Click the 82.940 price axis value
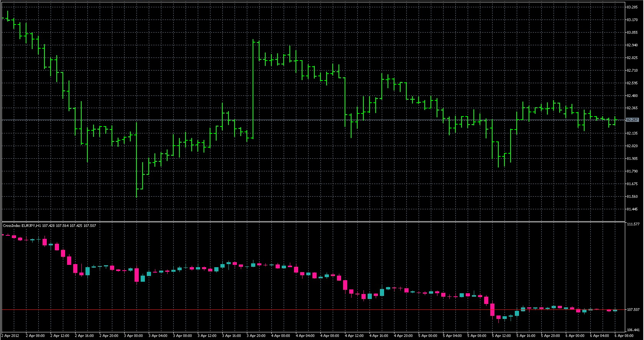The image size is (644, 340). tap(632, 45)
